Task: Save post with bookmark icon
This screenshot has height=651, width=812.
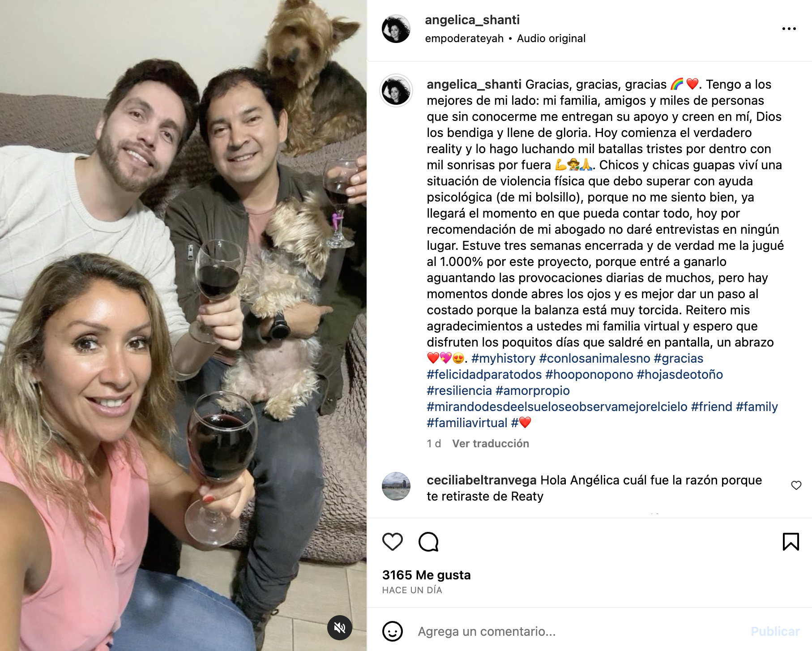Action: pyautogui.click(x=791, y=542)
